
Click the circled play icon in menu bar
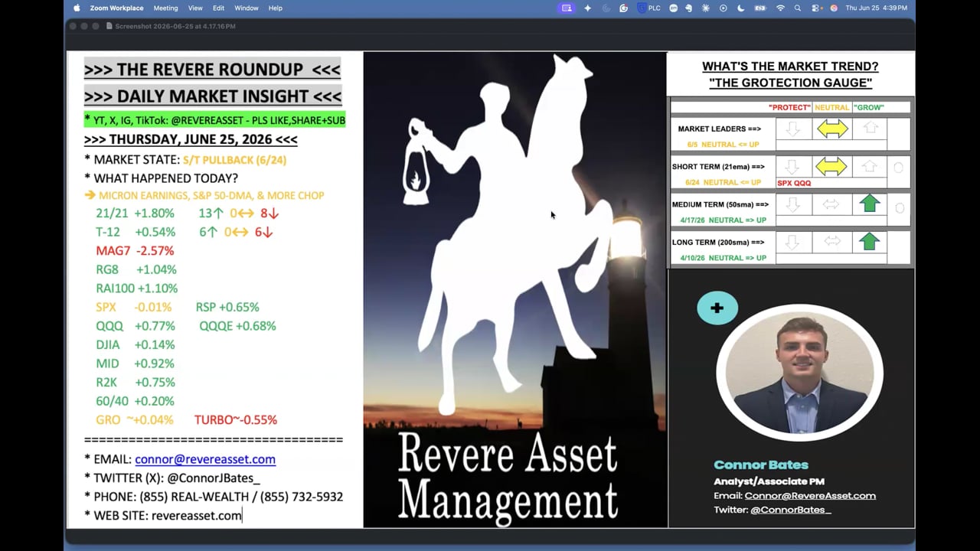(723, 8)
